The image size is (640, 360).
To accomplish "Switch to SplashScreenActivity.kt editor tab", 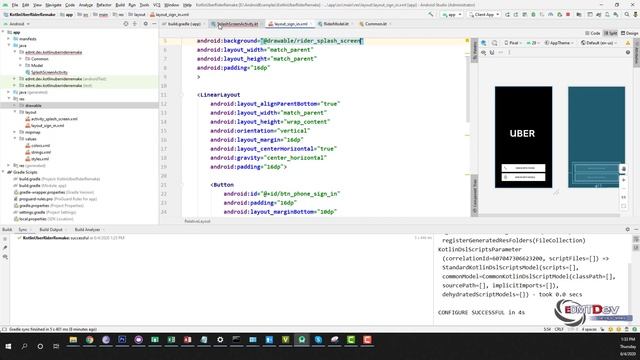I will (237, 24).
